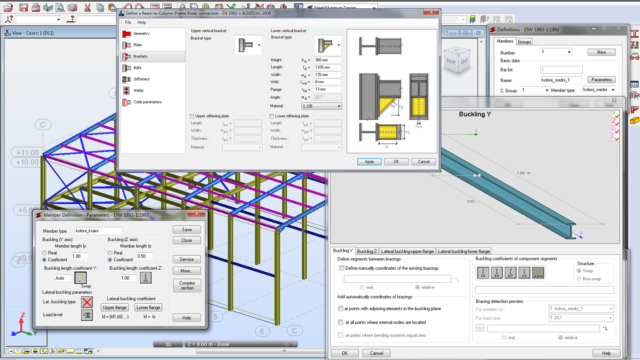Enable Upper stiffening plate checkbox
The width and height of the screenshot is (640, 360).
tap(192, 116)
